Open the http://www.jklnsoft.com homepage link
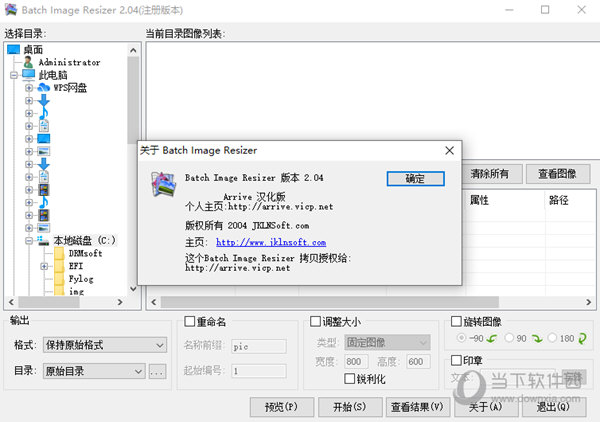 [271, 242]
